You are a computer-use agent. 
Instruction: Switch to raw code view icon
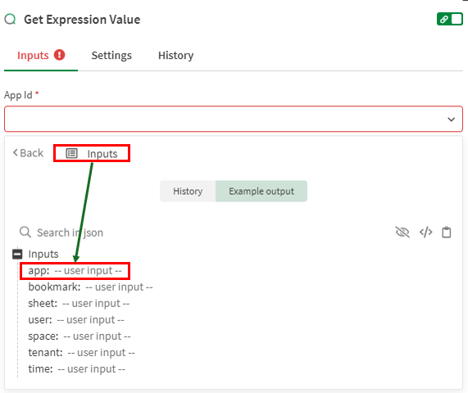pos(426,232)
